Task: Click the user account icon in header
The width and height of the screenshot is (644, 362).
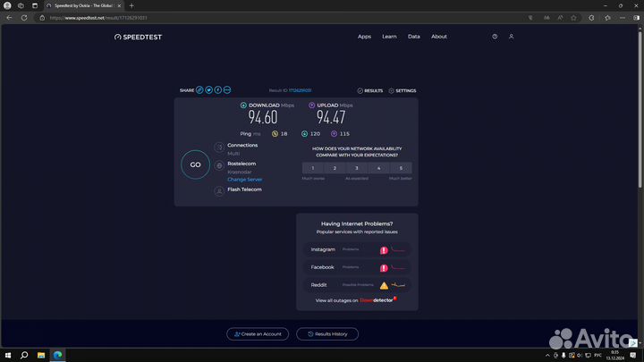Action: (x=512, y=37)
